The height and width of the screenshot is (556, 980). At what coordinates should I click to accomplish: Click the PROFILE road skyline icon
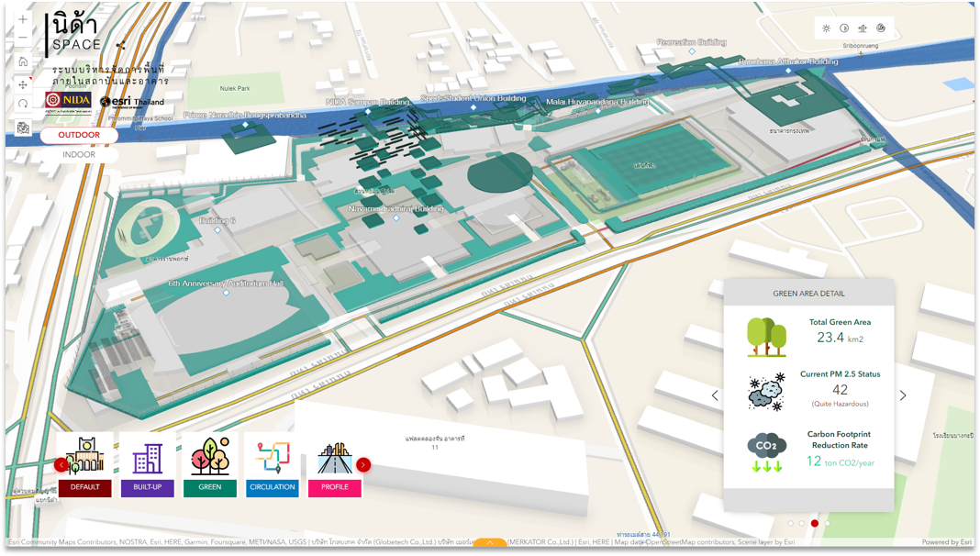coord(335,457)
